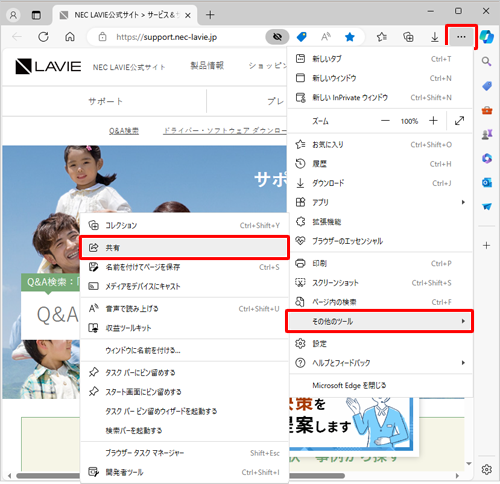Click the サポート page tab

pyautogui.click(x=105, y=101)
